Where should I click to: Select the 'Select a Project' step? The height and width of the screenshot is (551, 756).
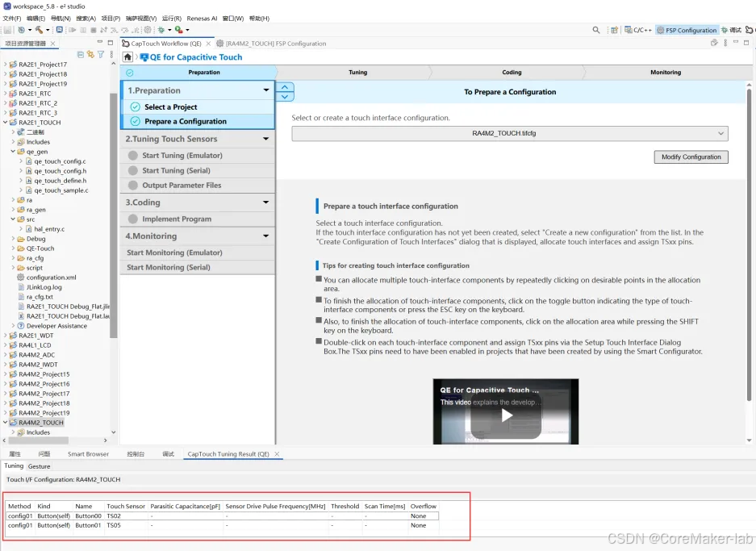198,107
